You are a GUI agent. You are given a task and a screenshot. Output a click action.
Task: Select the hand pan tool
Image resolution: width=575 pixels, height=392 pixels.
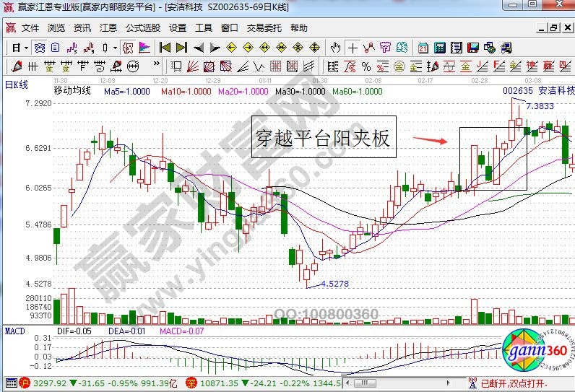click(335, 48)
